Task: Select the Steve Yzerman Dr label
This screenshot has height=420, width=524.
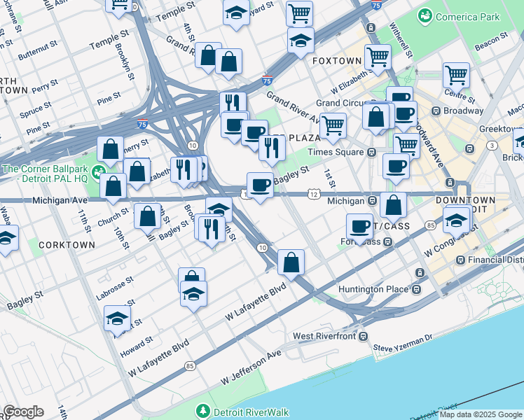Action: click(x=403, y=342)
